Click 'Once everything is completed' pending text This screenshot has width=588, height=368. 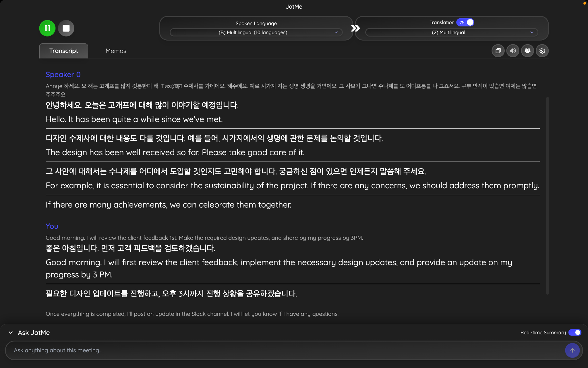tap(192, 314)
